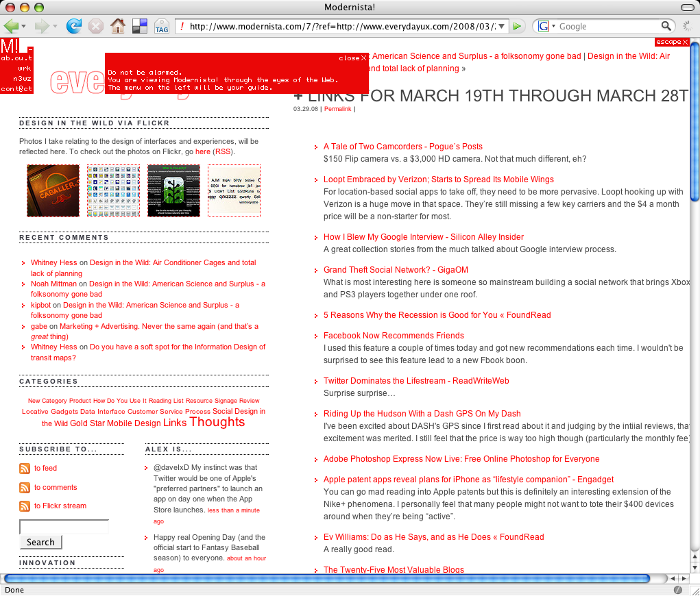
Task: Click the 'Gold Star' category tag
Action: [87, 423]
